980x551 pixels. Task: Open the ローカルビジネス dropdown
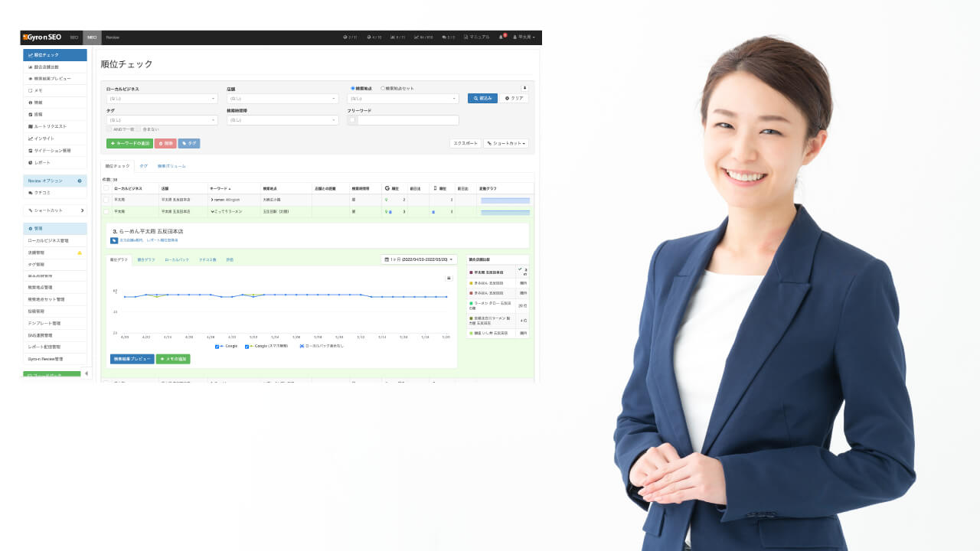[x=162, y=99]
